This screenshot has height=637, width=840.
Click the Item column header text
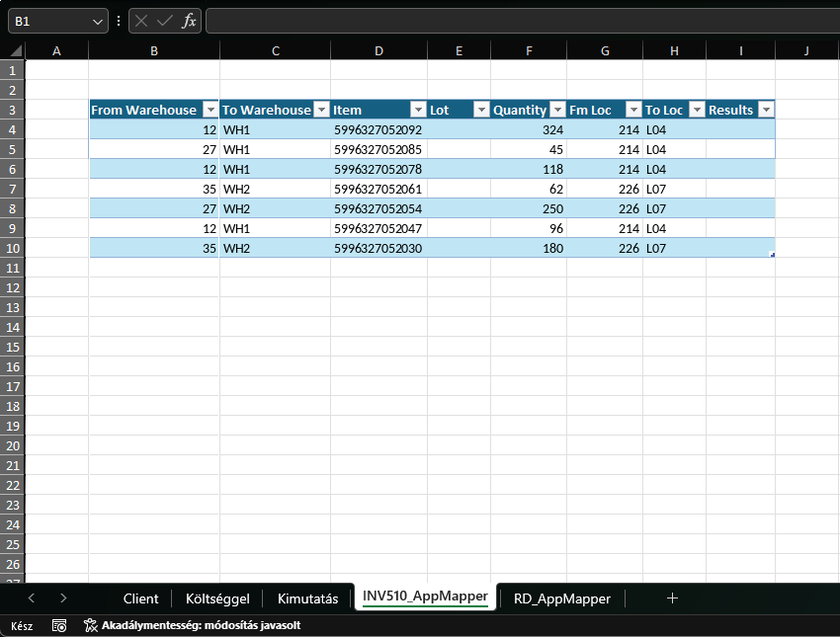347,111
